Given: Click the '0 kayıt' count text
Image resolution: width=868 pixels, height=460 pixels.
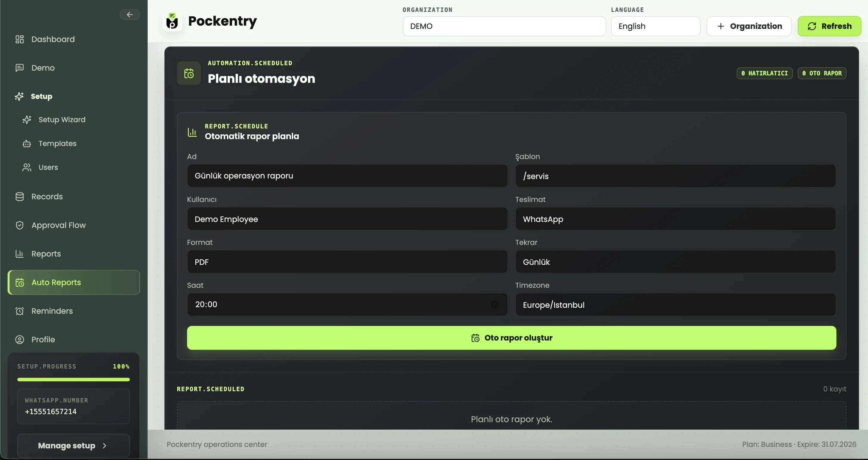Looking at the screenshot, I should tap(835, 389).
